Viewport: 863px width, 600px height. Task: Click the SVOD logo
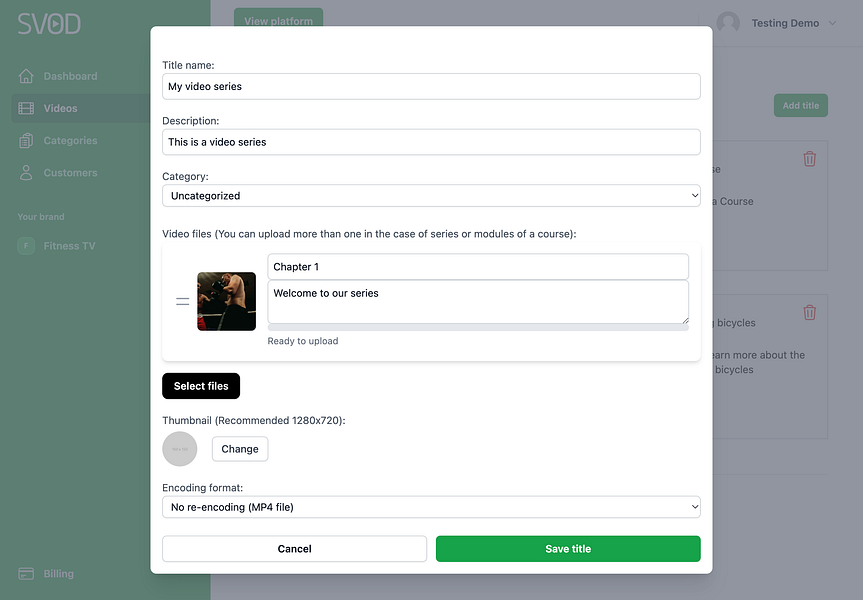click(x=49, y=24)
